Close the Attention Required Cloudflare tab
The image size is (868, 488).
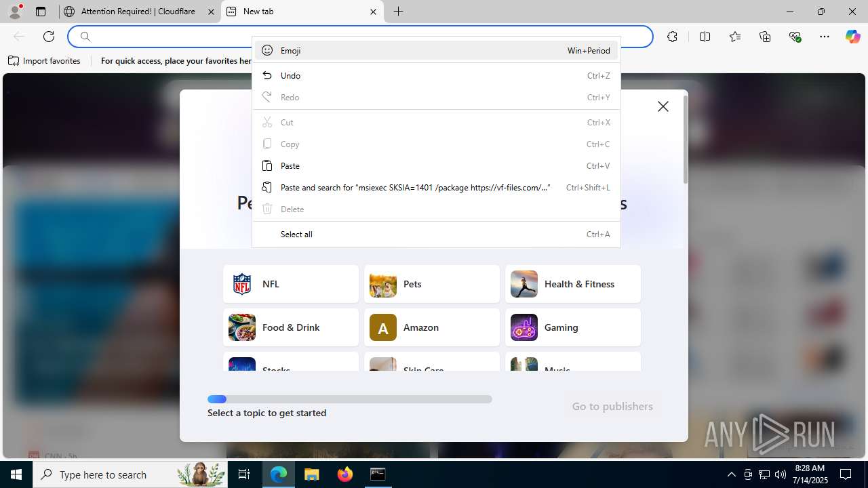pyautogui.click(x=211, y=12)
